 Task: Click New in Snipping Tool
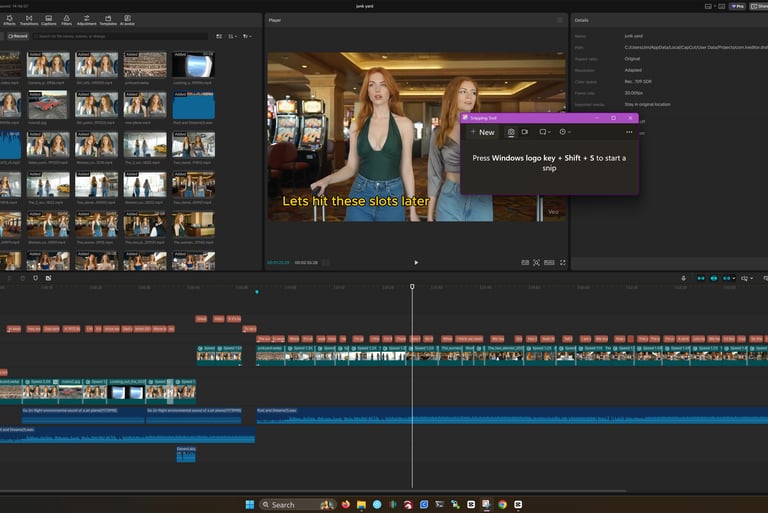pos(482,132)
